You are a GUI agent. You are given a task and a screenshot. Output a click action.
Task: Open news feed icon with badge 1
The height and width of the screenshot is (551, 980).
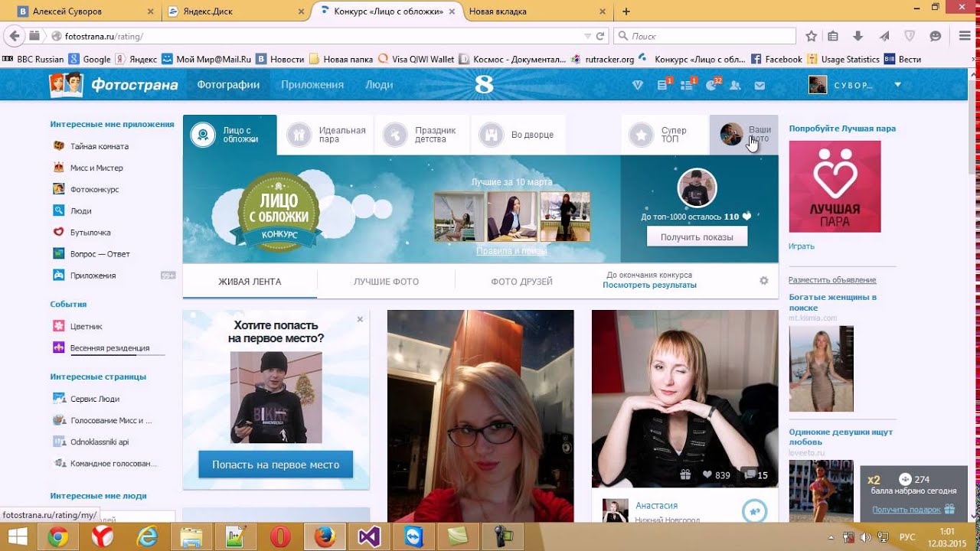(x=663, y=85)
